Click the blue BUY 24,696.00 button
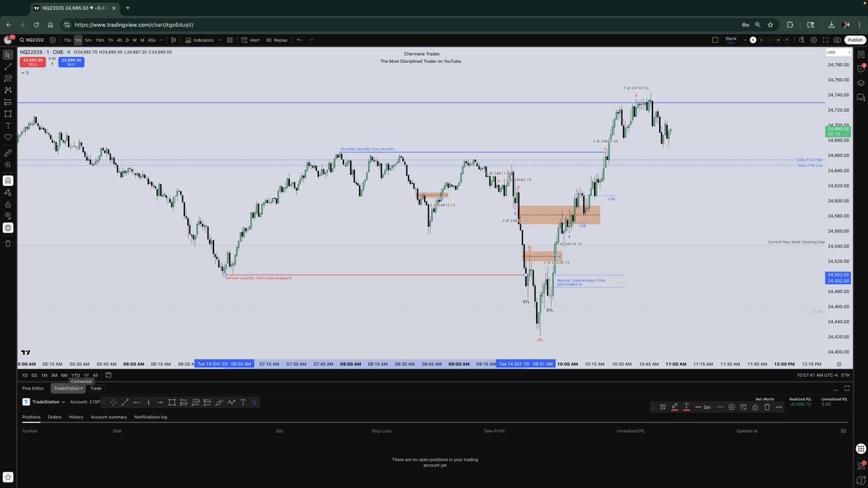Screen dimensions: 868x488 tap(71, 62)
